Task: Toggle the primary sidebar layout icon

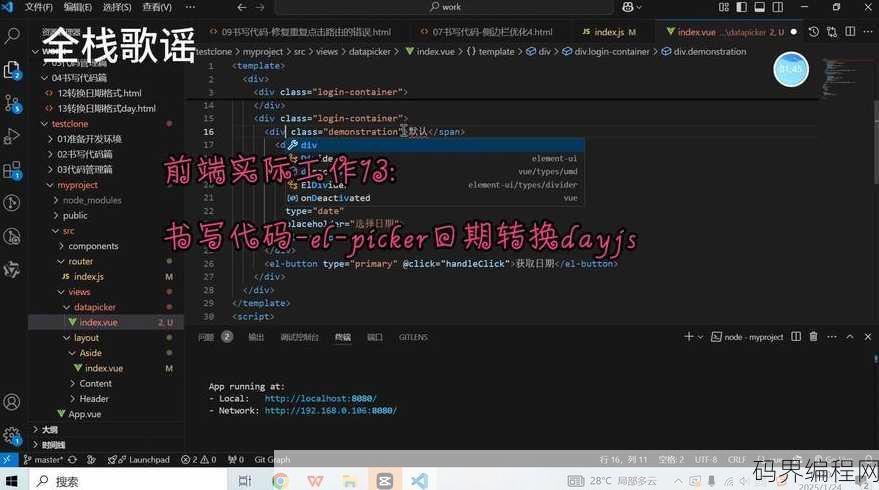Action: (x=742, y=7)
